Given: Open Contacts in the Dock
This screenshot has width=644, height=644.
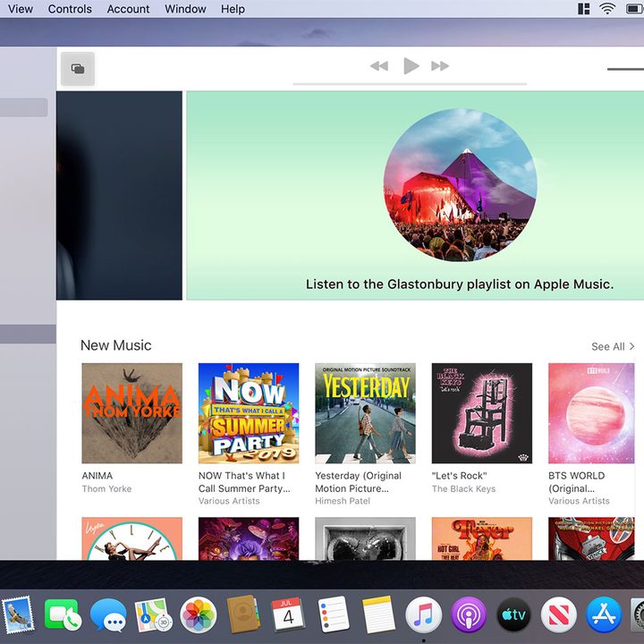Looking at the screenshot, I should [x=243, y=614].
